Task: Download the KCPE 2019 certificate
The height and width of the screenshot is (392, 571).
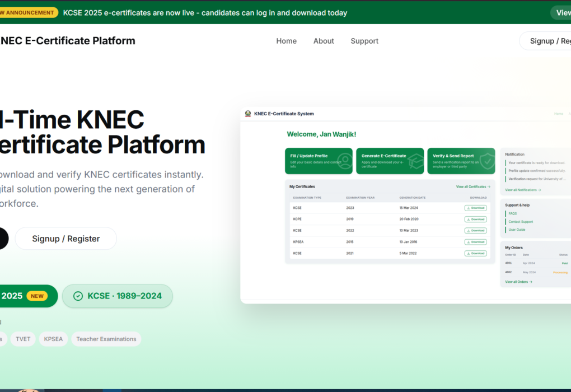Action: point(476,220)
